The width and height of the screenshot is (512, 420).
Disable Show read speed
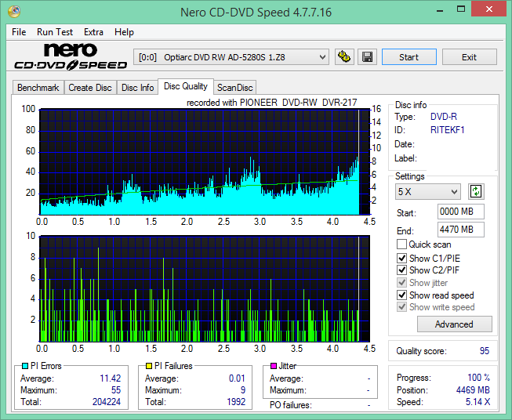(401, 295)
